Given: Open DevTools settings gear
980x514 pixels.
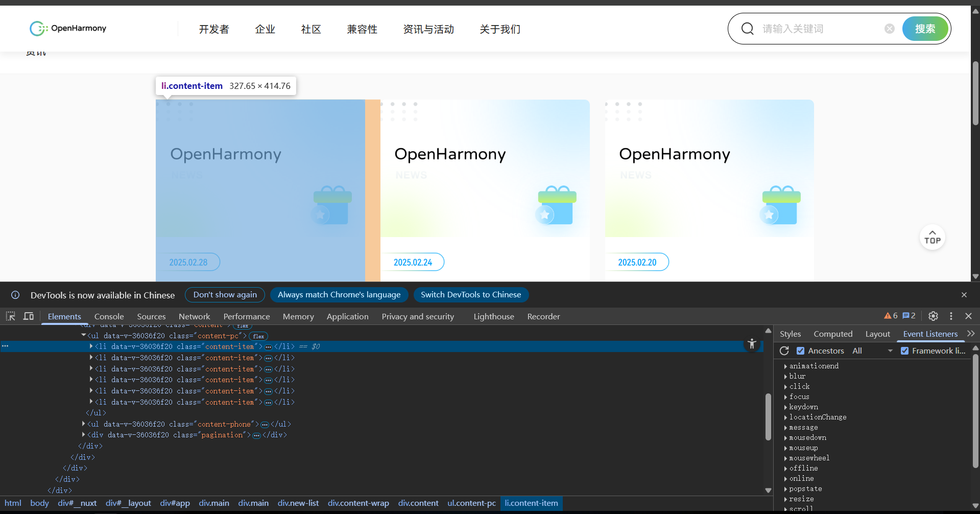Looking at the screenshot, I should 933,316.
